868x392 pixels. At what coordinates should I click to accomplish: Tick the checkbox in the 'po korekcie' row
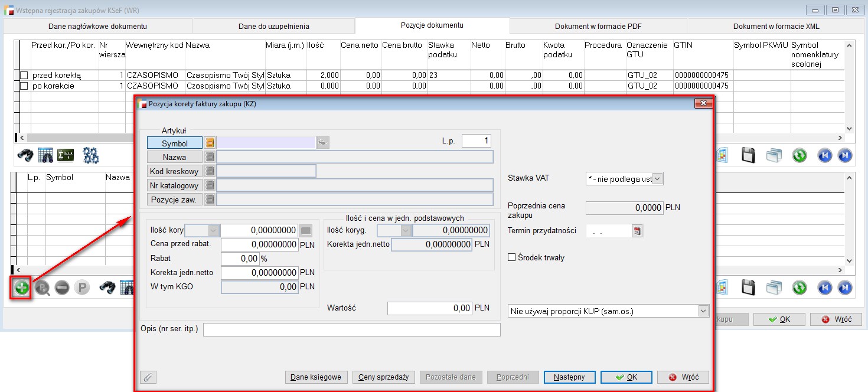point(24,86)
